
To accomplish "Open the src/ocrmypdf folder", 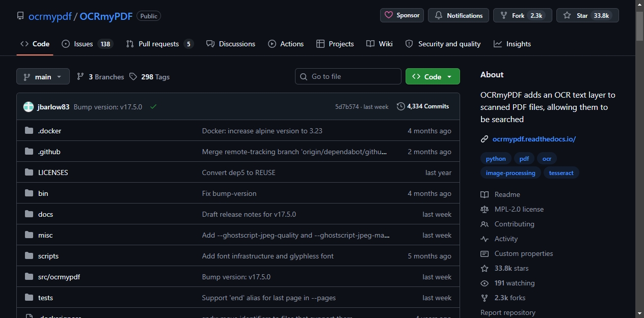I will pos(59,277).
